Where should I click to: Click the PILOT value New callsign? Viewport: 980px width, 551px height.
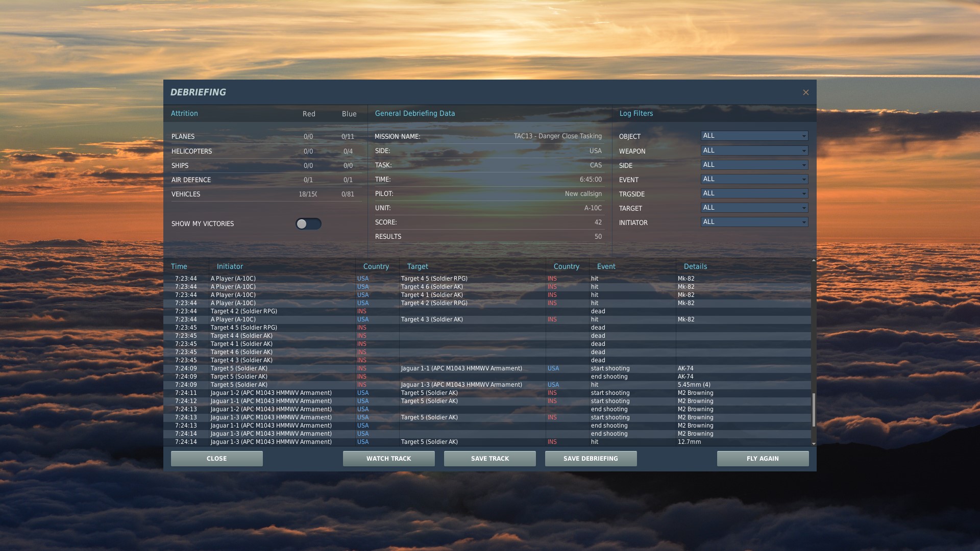click(x=583, y=194)
